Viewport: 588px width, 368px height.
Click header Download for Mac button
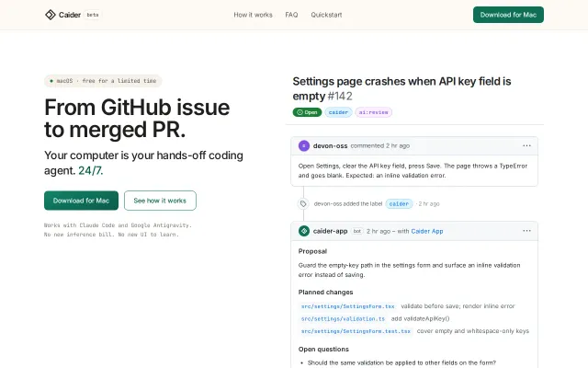[508, 15]
